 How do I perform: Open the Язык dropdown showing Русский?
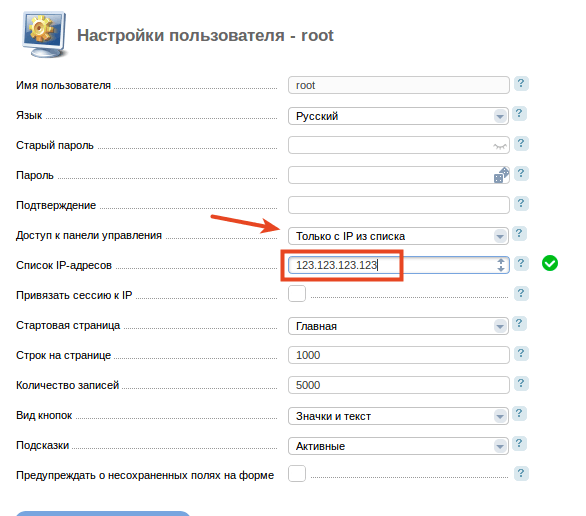pos(398,116)
